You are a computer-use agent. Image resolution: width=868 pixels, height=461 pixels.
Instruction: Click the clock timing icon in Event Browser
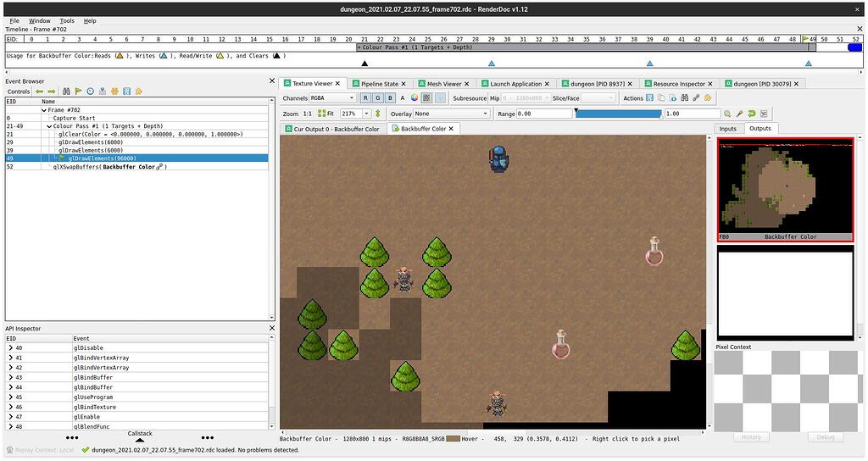tap(90, 92)
